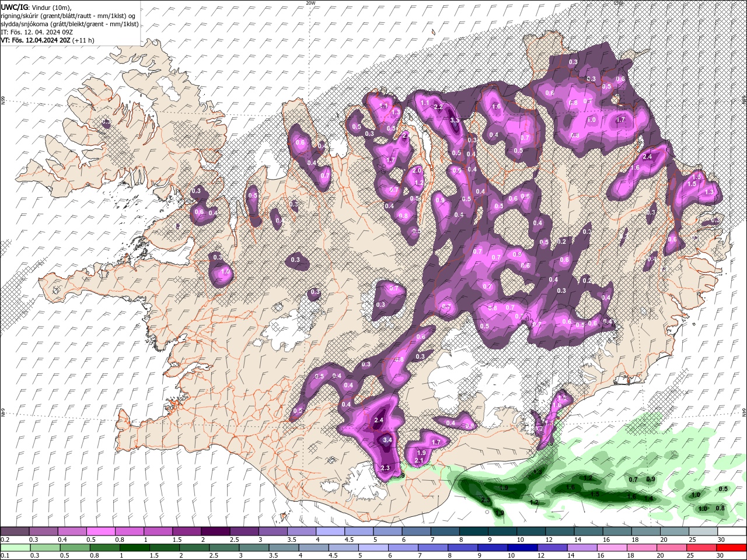Select the darkest green 1–1.5 rain legend swatch
747x560 pixels.
point(134,548)
